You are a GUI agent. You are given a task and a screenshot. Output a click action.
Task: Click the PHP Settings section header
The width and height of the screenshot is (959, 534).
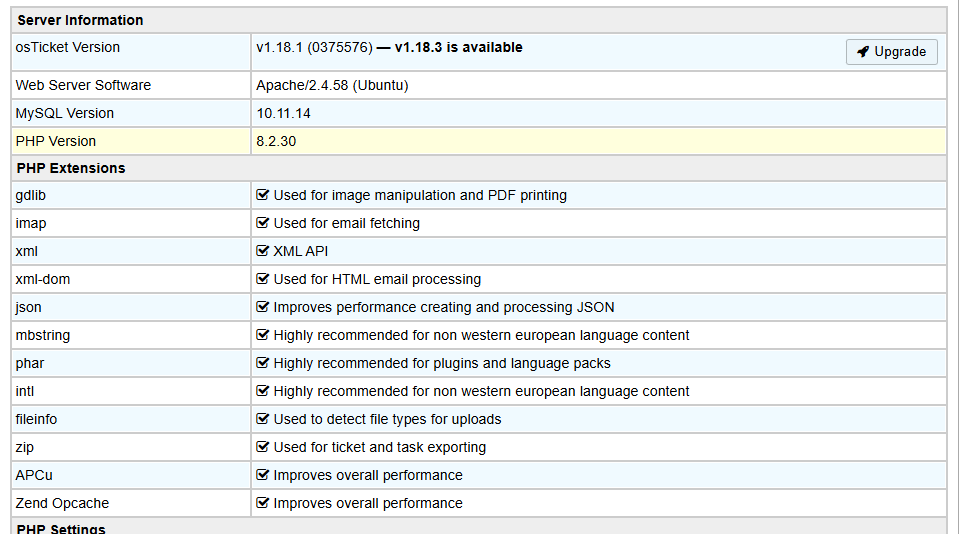[61, 528]
